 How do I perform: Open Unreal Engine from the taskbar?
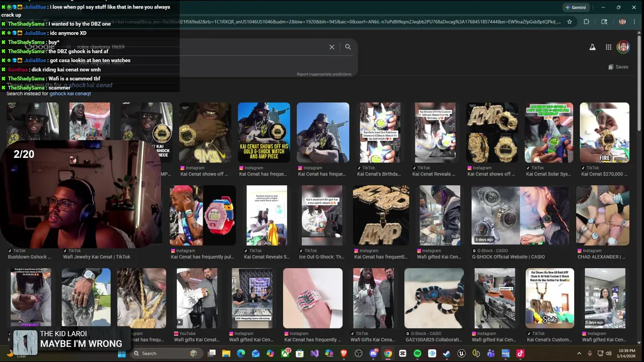click(x=461, y=353)
